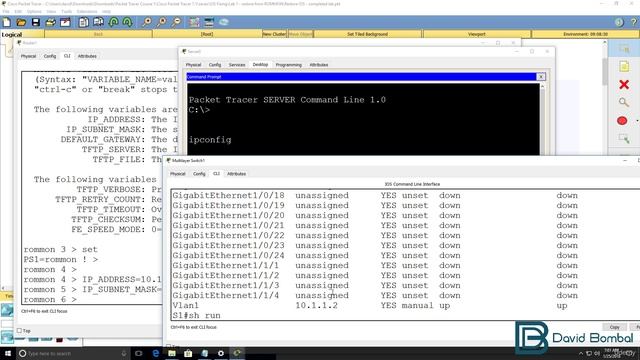Click the [Root] navigation button
The height and width of the screenshot is (360, 640).
[x=207, y=34]
